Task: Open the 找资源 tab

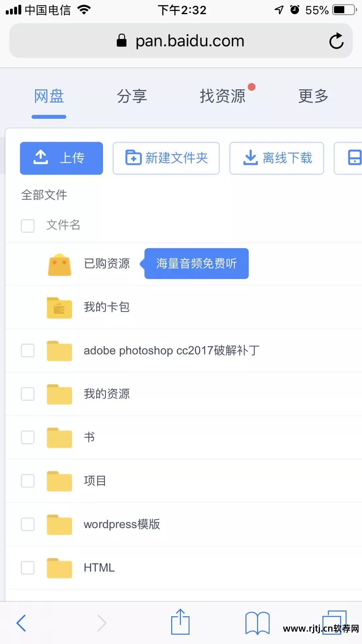Action: coord(223,96)
